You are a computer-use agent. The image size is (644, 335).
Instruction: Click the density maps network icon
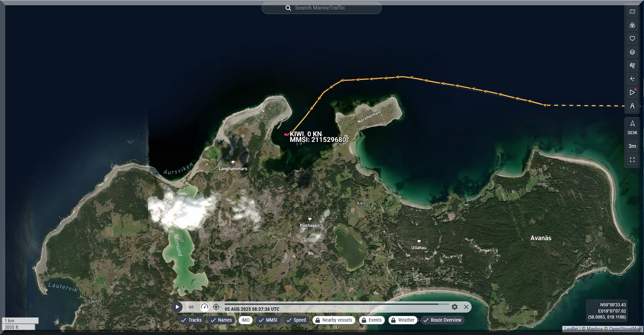(632, 79)
